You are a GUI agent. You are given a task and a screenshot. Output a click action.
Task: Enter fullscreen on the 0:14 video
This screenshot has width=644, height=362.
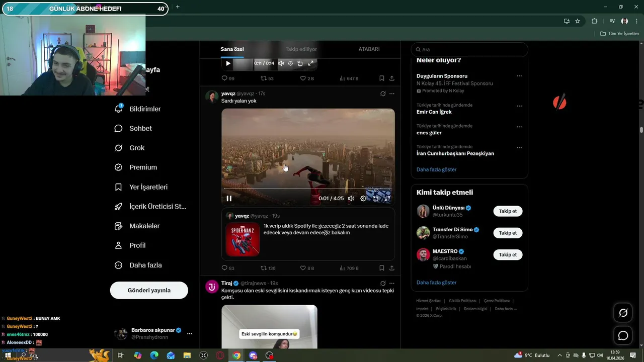point(310,63)
